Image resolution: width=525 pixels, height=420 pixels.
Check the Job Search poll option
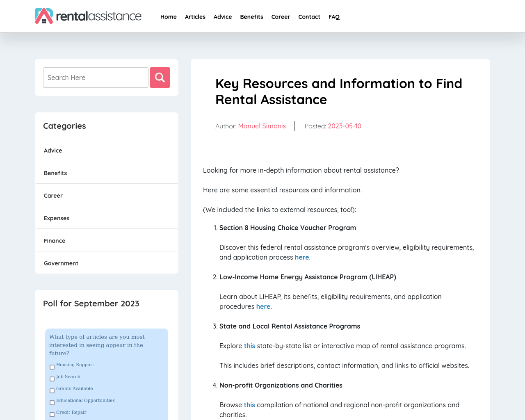click(52, 379)
